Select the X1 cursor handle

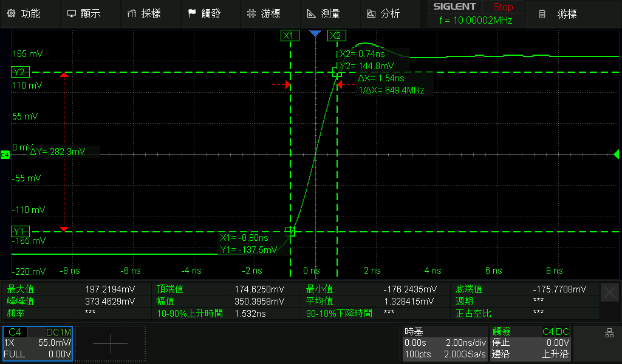[x=290, y=36]
